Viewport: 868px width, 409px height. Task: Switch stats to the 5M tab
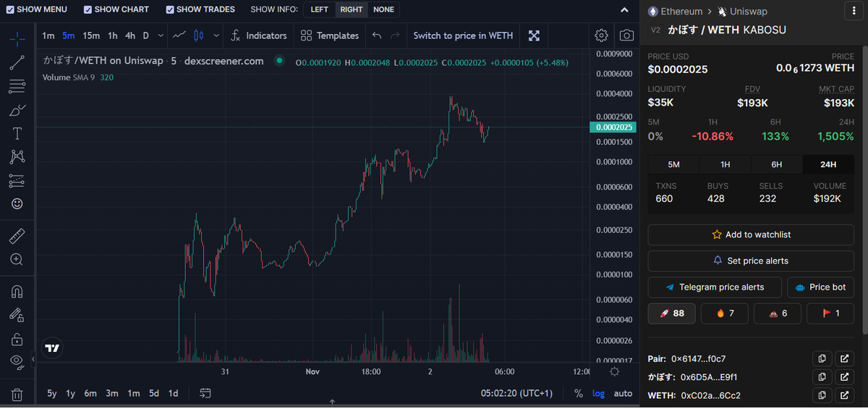point(673,164)
